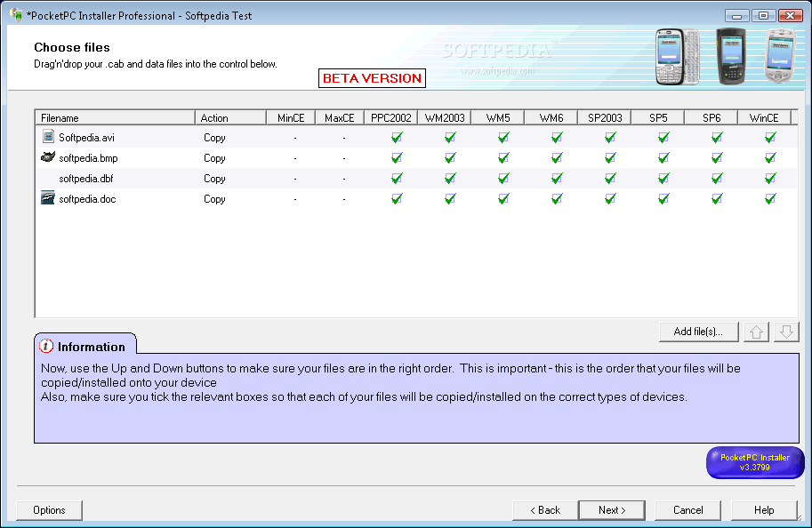Open the Options dialog
812x528 pixels.
pos(49,510)
